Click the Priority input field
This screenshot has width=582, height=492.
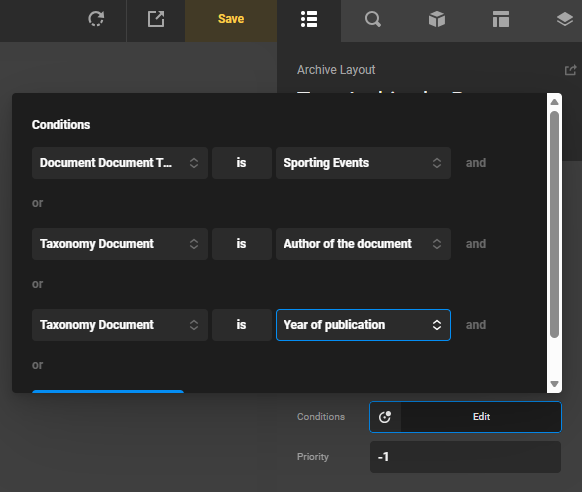point(465,457)
